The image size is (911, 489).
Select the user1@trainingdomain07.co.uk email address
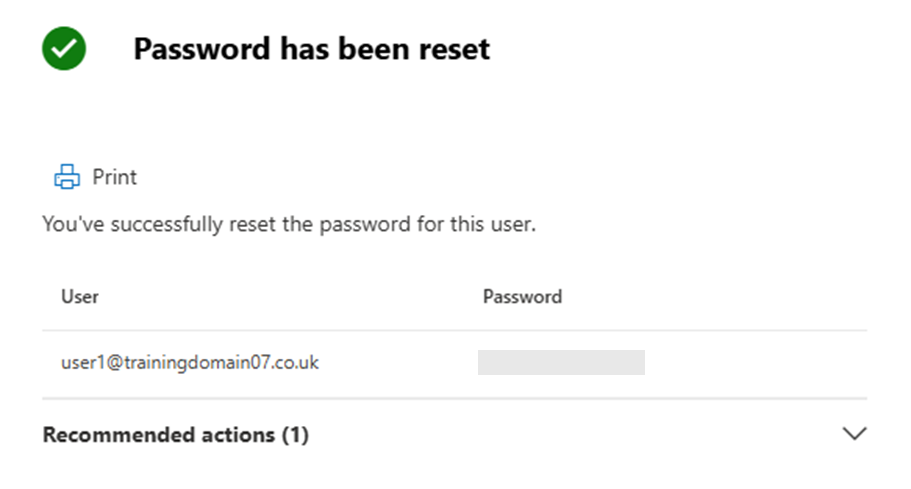(x=190, y=362)
